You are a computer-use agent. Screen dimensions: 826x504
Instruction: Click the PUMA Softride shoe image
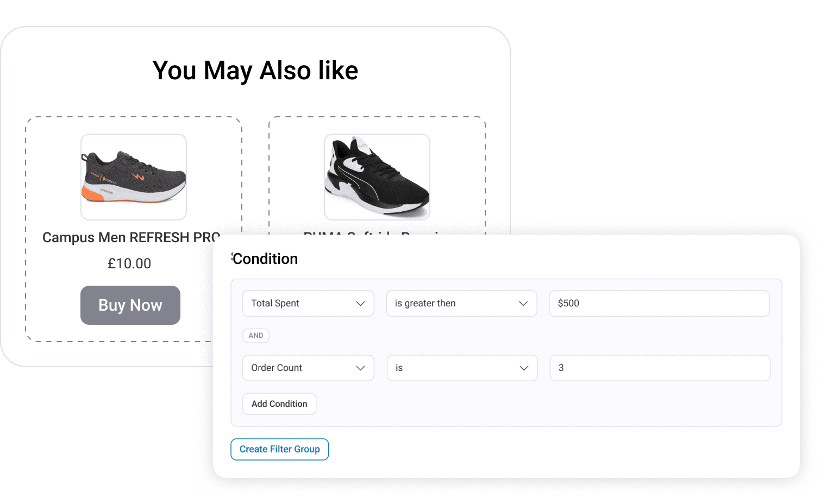pos(377,177)
